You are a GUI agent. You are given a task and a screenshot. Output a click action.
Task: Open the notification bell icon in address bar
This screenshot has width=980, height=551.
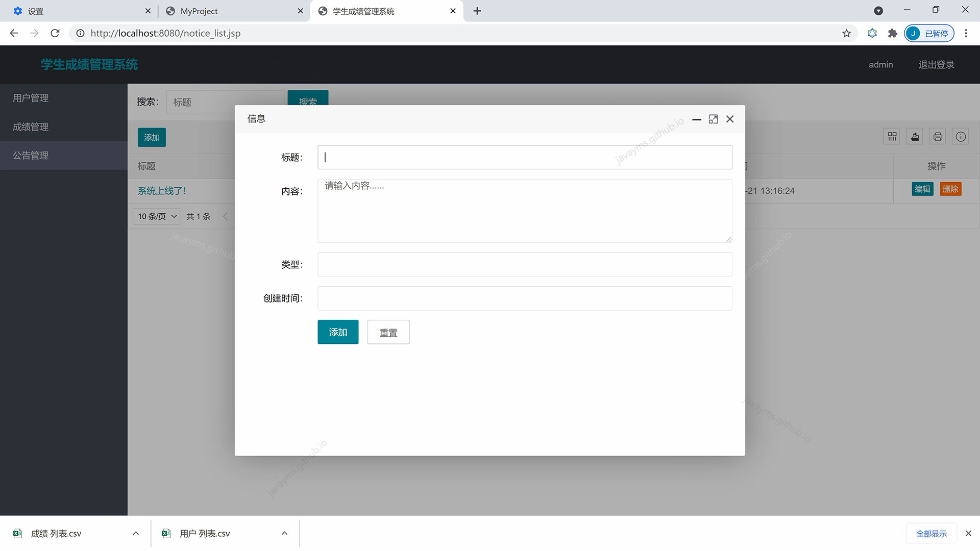pos(872,33)
